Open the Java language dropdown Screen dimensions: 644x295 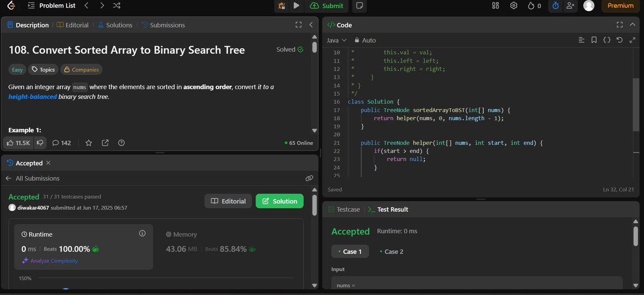(x=336, y=40)
